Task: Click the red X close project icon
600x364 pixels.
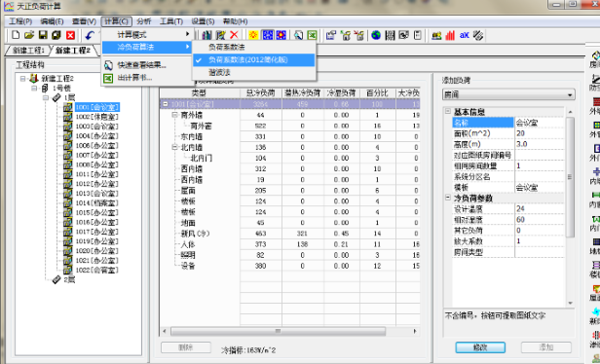Action: click(x=70, y=35)
